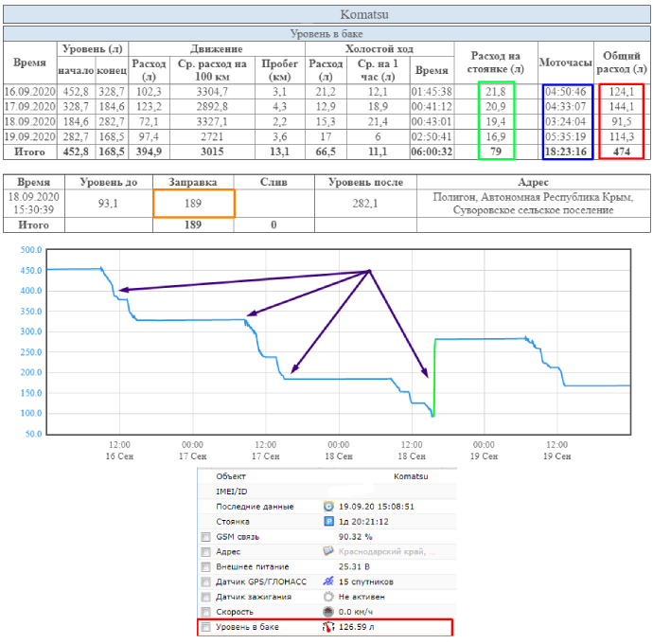Enable the GSM связь checkbox
This screenshot has width=653, height=644.
(206, 536)
